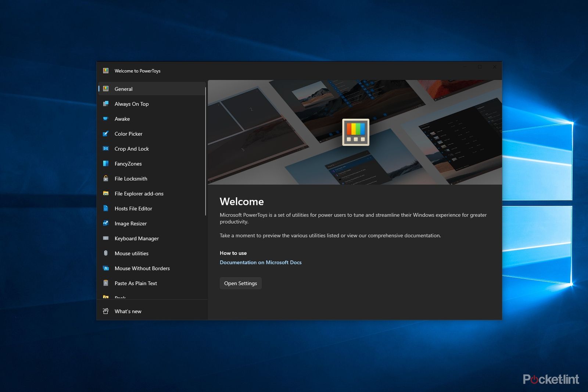Image resolution: width=588 pixels, height=392 pixels.
Task: Click the General sidebar icon
Action: click(106, 89)
